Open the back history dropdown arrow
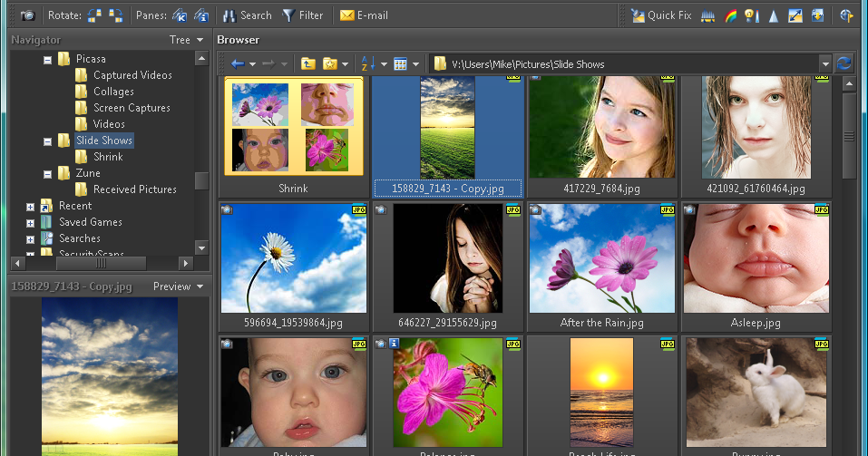The image size is (868, 456). point(252,64)
